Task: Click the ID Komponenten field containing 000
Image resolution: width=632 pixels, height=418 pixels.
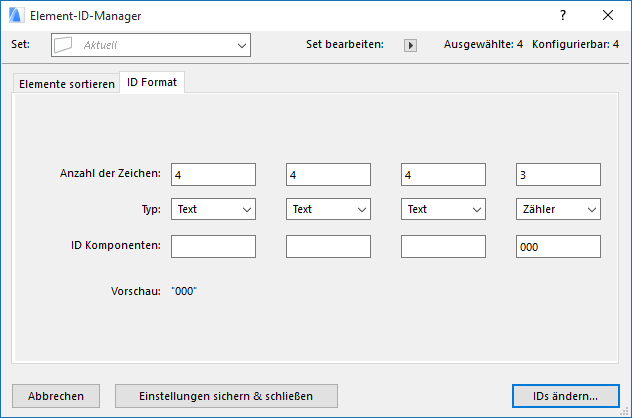Action: click(x=558, y=247)
